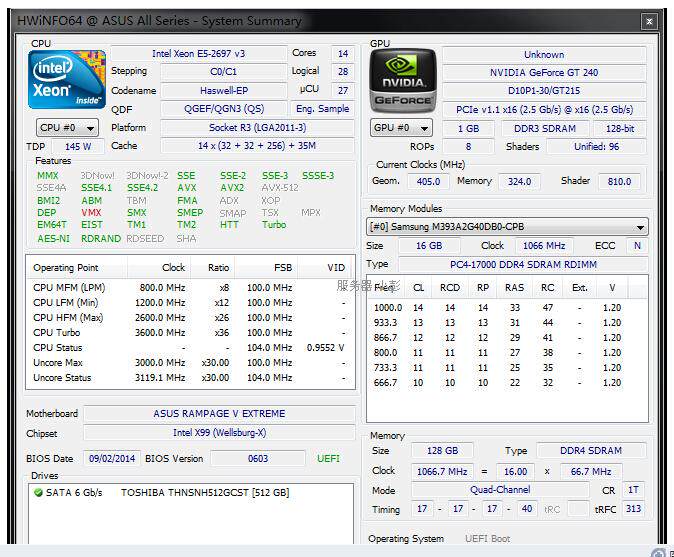Click the Intel Xeon inside logo
The image size is (674, 557).
(x=67, y=80)
